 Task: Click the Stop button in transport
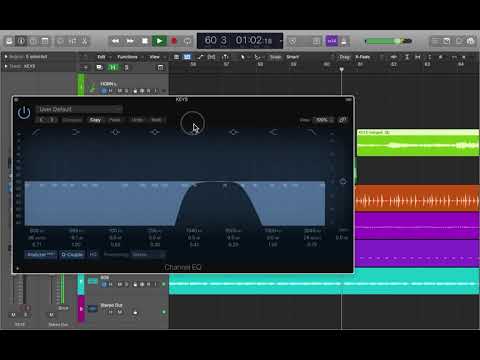145,41
